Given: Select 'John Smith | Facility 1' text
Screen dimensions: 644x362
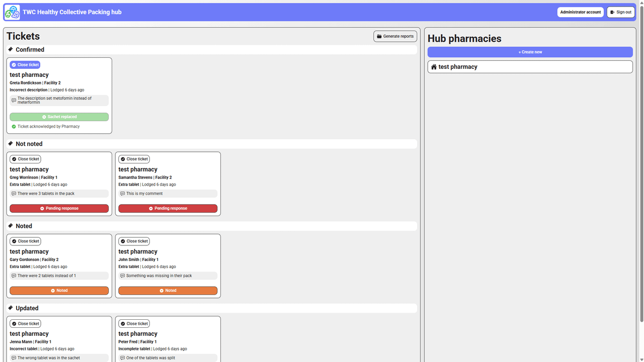Looking at the screenshot, I should pos(138,260).
